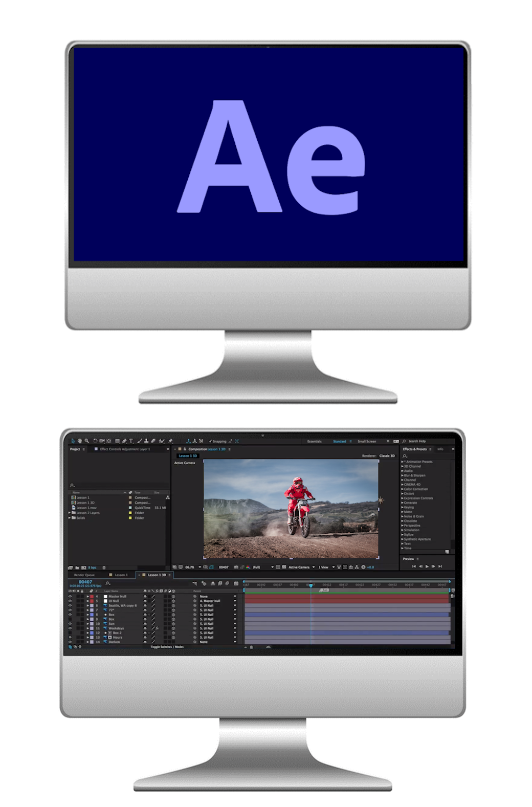Select the Eraser tool
This screenshot has width=532, height=807.
153,441
